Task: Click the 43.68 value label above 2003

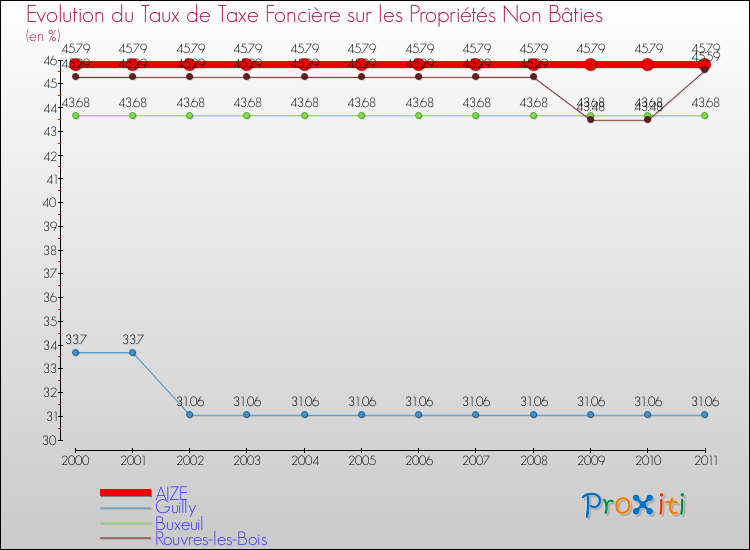Action: [247, 102]
